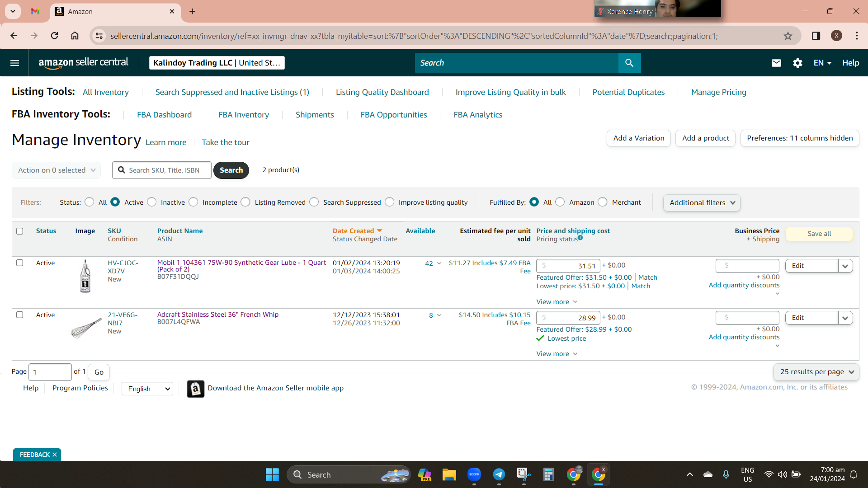Open the Chrome profile avatar

837,36
